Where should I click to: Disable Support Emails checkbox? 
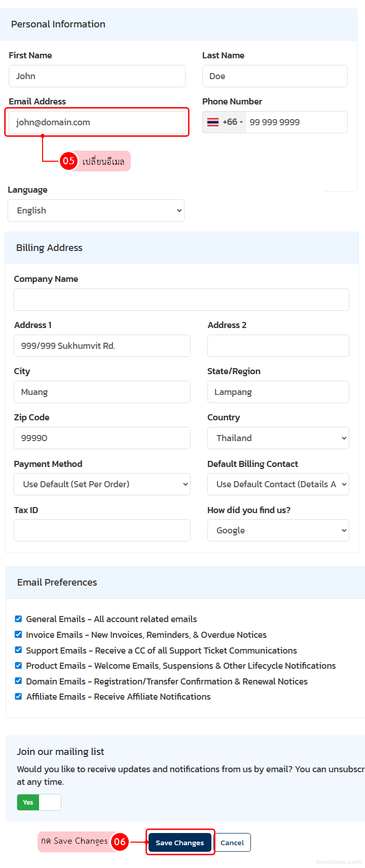click(x=18, y=650)
